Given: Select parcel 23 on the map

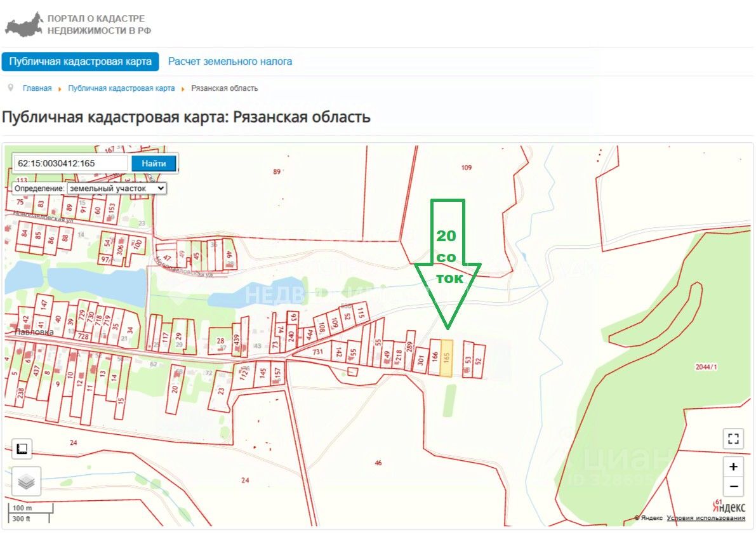Looking at the screenshot, I should pos(221,391).
